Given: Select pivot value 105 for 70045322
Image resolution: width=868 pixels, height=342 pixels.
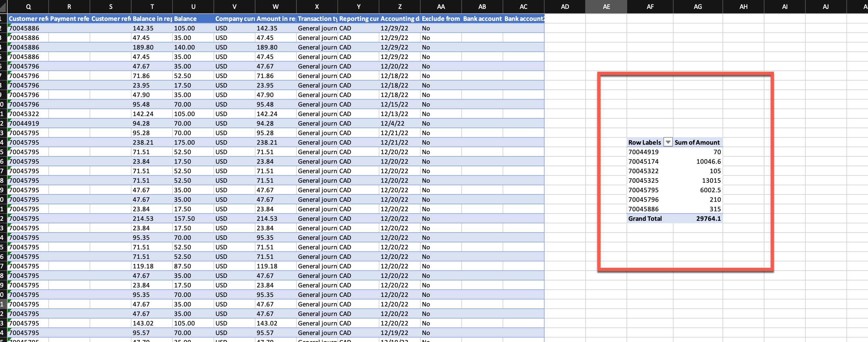Looking at the screenshot, I should 698,171.
